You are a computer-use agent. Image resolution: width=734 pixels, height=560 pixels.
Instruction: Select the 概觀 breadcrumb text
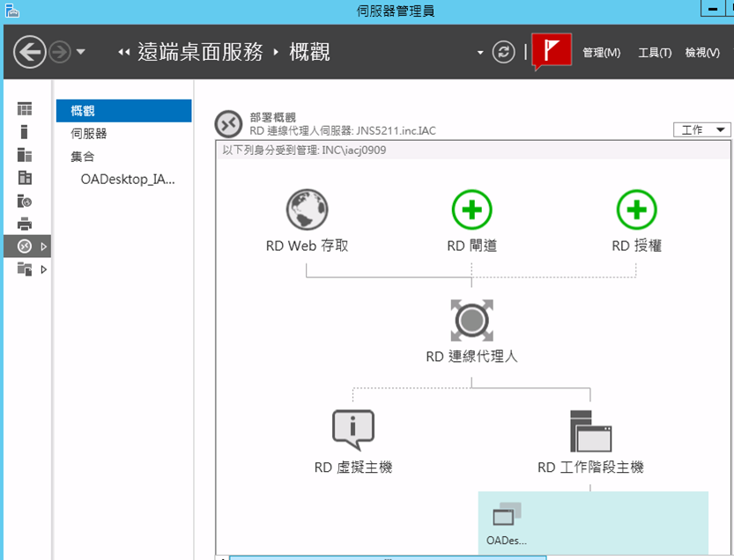[309, 52]
